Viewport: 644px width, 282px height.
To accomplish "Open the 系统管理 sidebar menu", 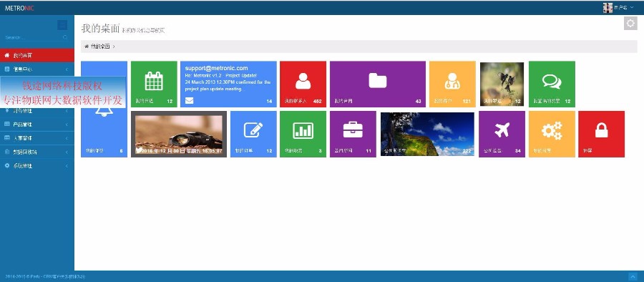I will tap(37, 165).
